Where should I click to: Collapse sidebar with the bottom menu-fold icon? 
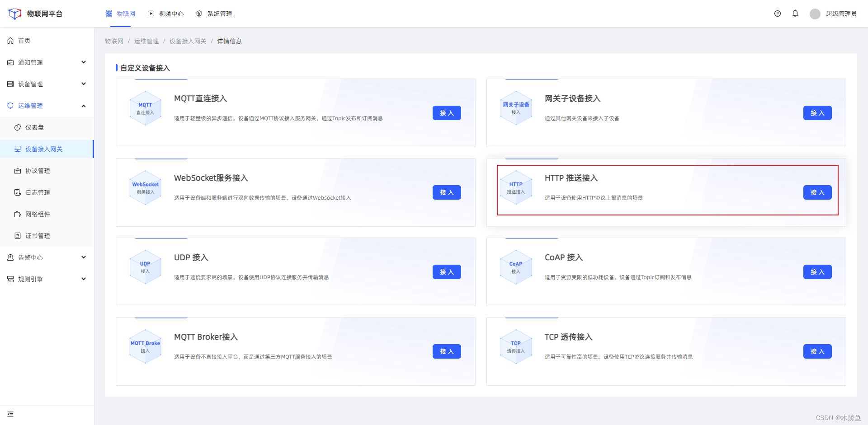[10, 414]
